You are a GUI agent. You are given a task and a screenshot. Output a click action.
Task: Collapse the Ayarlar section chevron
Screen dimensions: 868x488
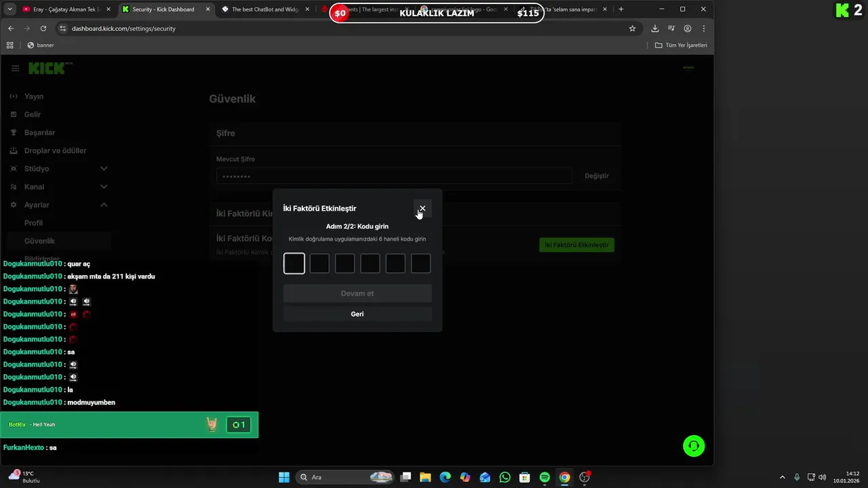(x=104, y=205)
